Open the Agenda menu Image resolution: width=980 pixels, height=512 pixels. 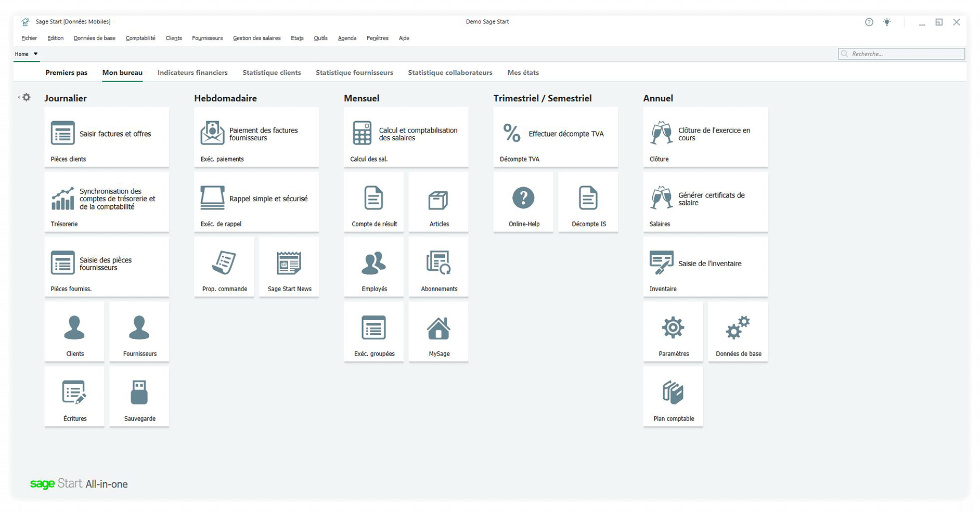tap(347, 38)
